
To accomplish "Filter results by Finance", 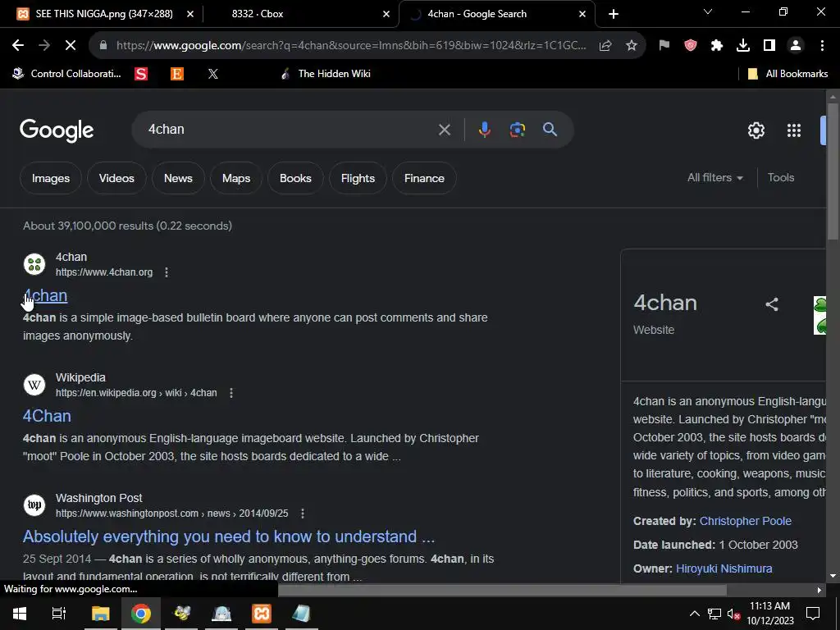I will coord(424,178).
